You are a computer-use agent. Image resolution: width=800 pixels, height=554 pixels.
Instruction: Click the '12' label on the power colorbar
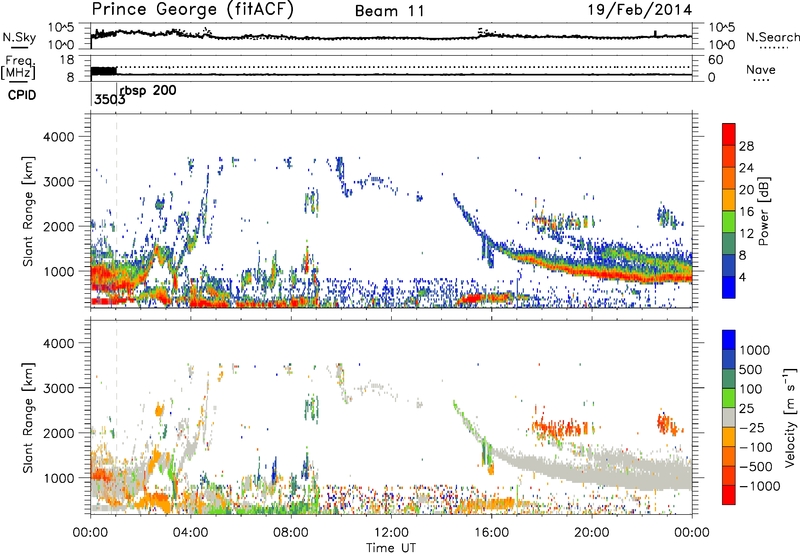[x=746, y=234]
